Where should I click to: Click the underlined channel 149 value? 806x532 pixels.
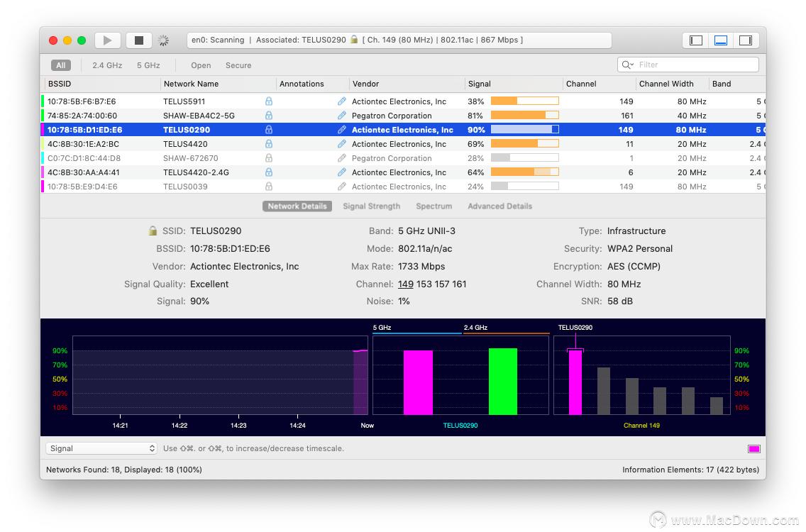pyautogui.click(x=406, y=284)
